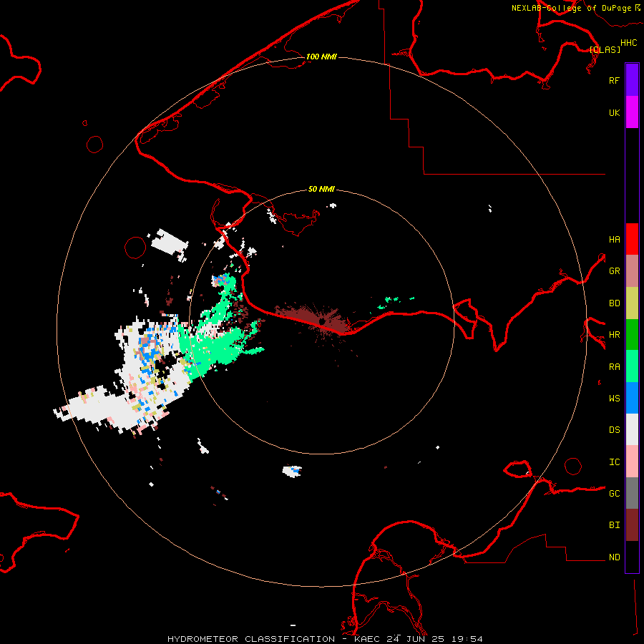
Task: Click the 24 JUN 25 date text
Action: (416, 639)
